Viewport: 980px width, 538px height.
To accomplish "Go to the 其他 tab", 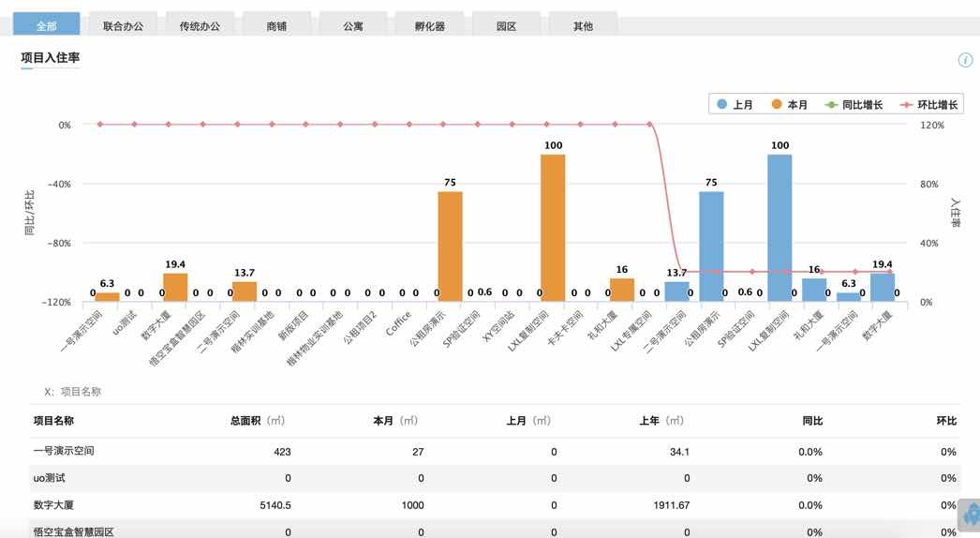I will (x=583, y=26).
